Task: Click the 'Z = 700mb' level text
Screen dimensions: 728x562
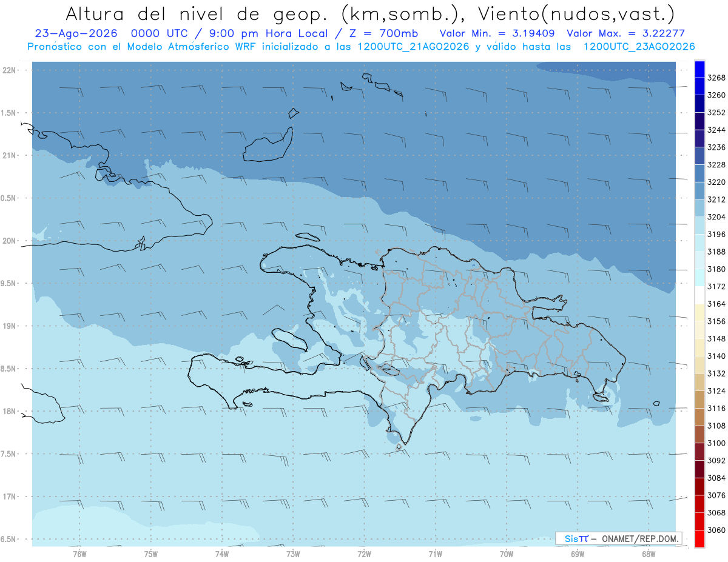Action: pos(382,33)
